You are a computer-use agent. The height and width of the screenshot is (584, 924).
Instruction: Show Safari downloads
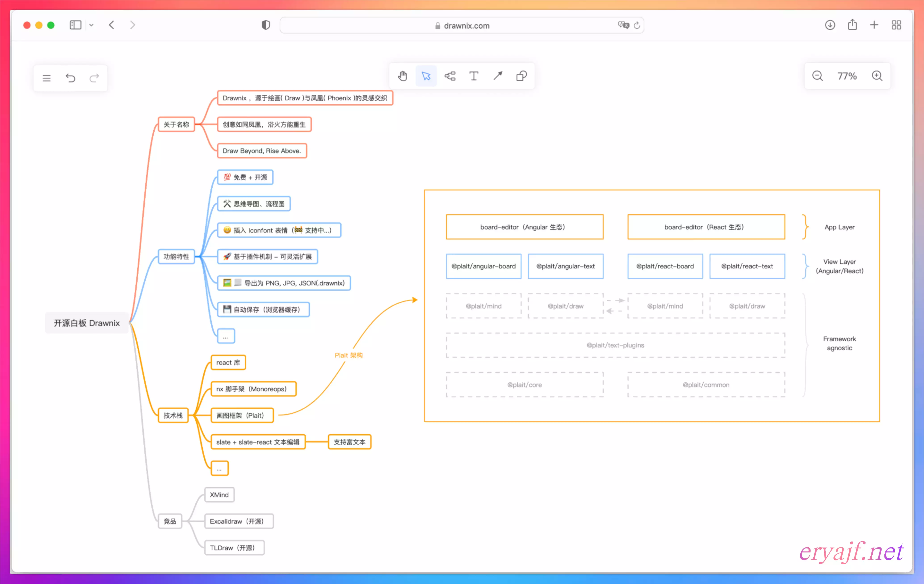tap(830, 25)
